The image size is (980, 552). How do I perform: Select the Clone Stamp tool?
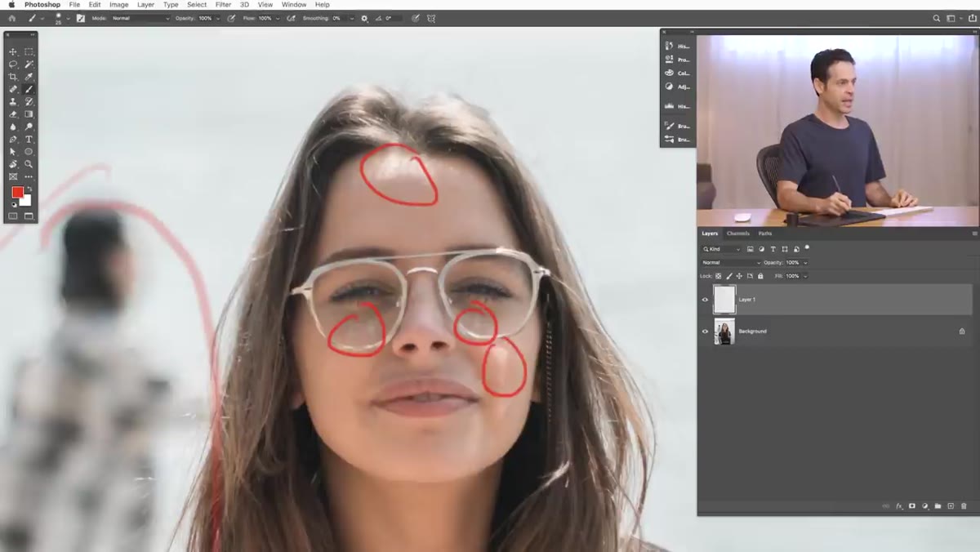pos(13,101)
